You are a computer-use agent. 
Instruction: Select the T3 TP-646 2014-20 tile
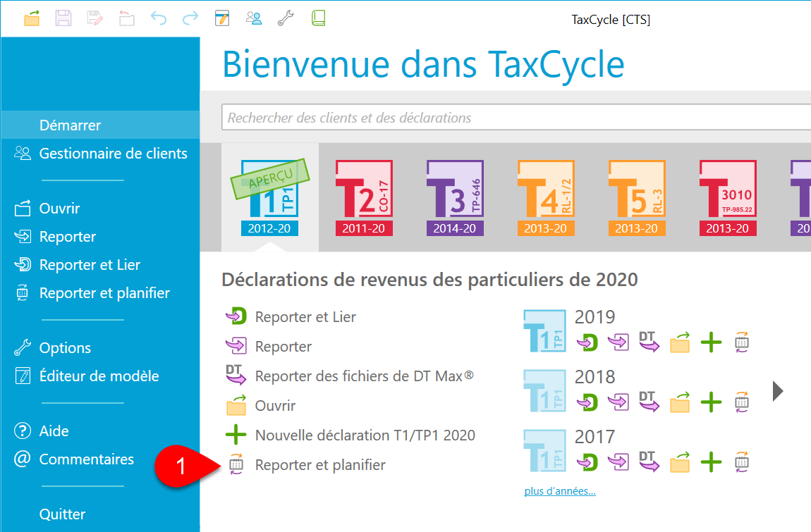[x=455, y=197]
